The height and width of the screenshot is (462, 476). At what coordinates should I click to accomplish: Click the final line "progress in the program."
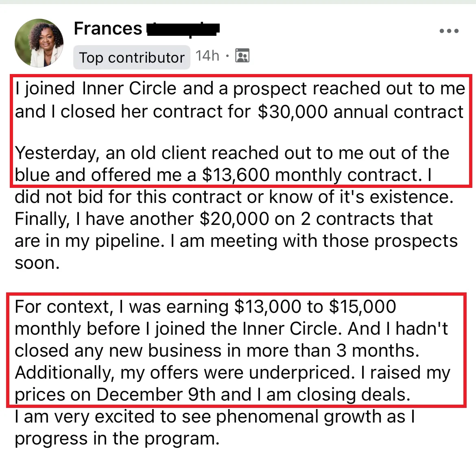117,439
